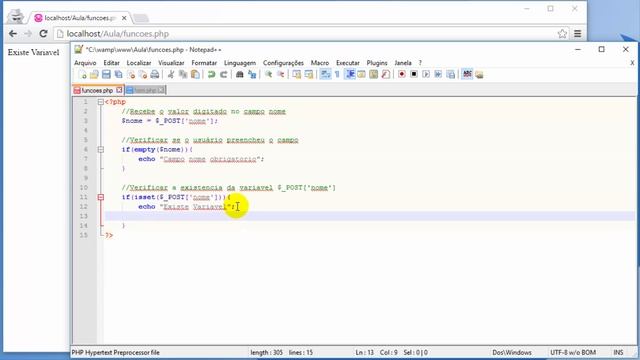Open the Editar menu

pos(111,63)
